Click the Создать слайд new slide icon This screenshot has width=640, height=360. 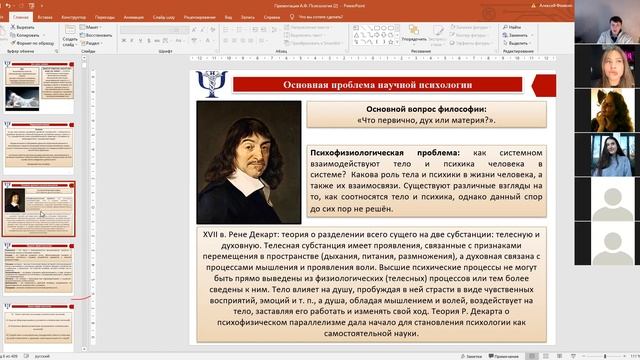point(70,30)
